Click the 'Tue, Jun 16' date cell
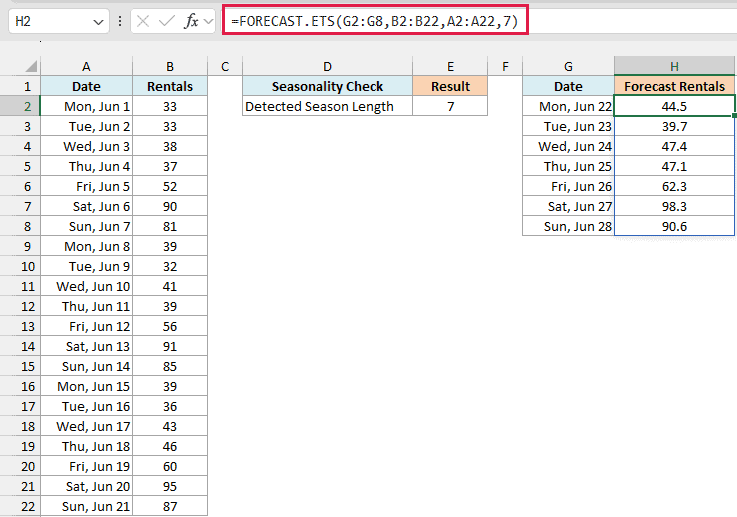 pos(86,406)
